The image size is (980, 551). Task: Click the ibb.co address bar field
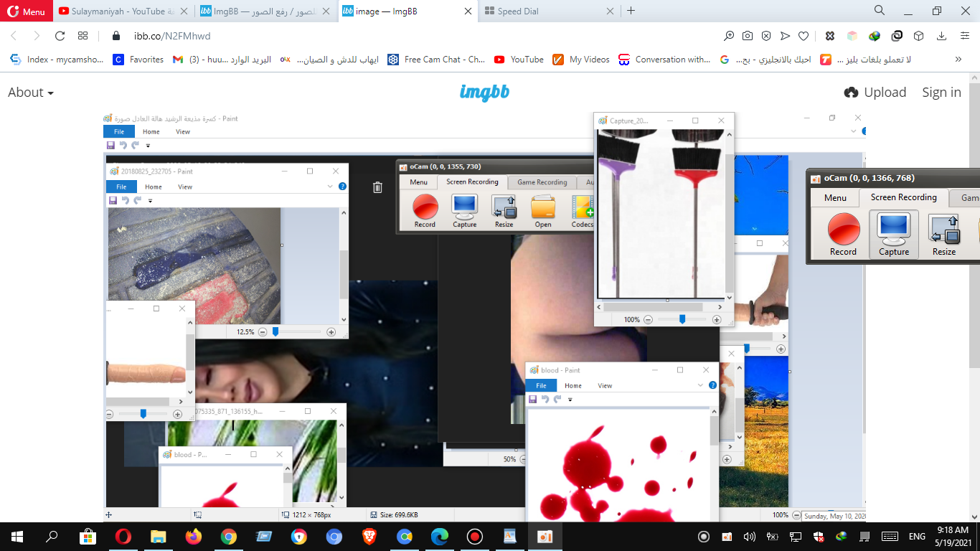click(x=359, y=36)
